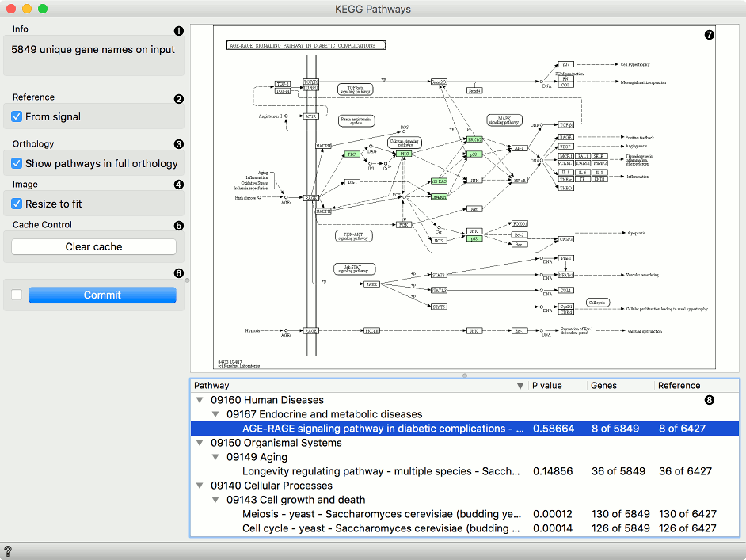Select the 09149 Aging label
Viewport: 746px width, 560px height.
click(x=257, y=457)
